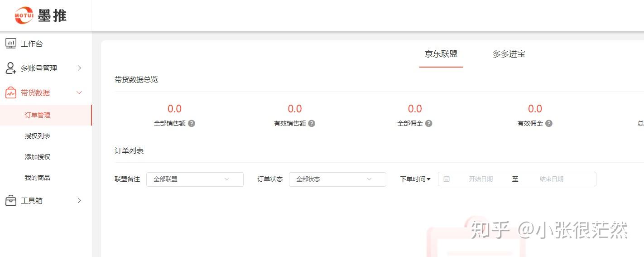Click the 开始日期 start date field
Screen dimensions: 644x257
[x=481, y=179]
